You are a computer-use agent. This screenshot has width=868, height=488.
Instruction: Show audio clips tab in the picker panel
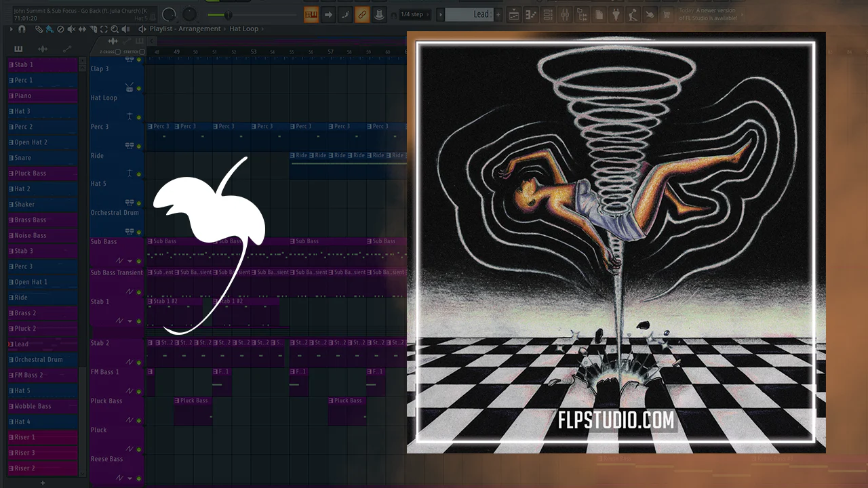[43, 49]
